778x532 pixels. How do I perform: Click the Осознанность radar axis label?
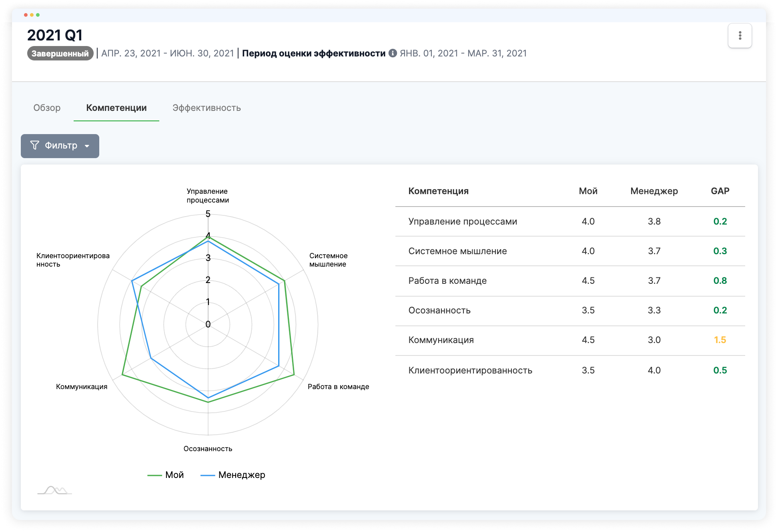coord(208,449)
